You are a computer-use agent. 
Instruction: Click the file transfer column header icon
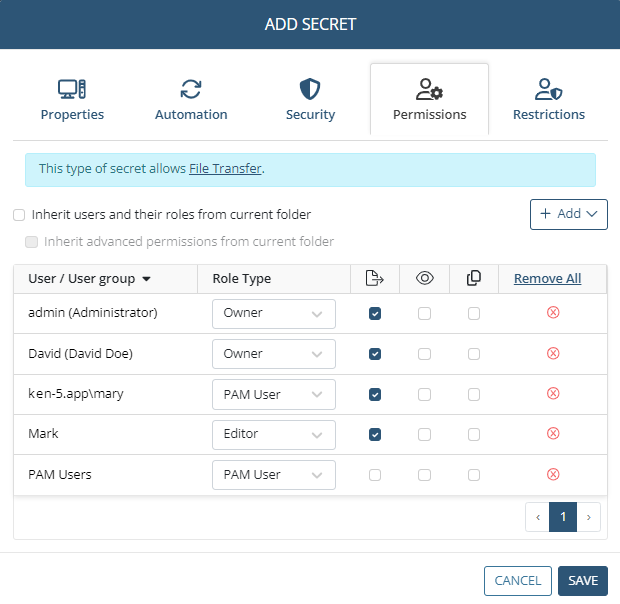[x=374, y=278]
